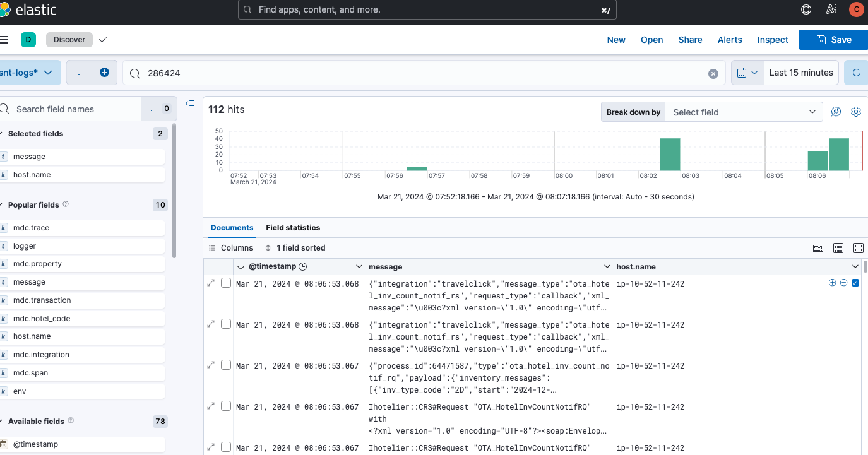Open chart options gear icon
Image resolution: width=868 pixels, height=455 pixels.
pyautogui.click(x=856, y=112)
